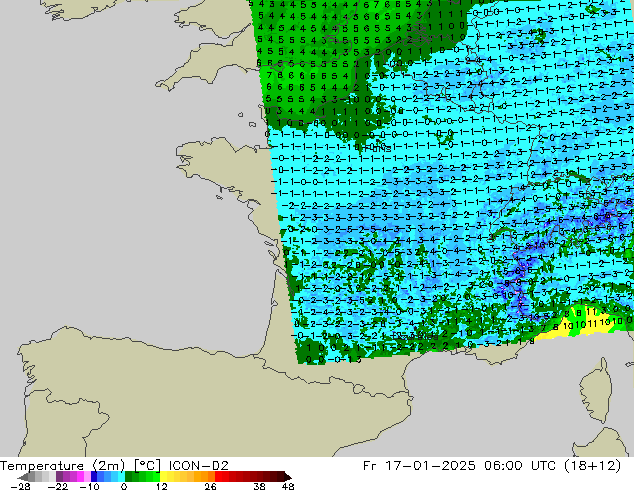
Task: Click the dark right arrow end of color scale
Action: [287, 477]
